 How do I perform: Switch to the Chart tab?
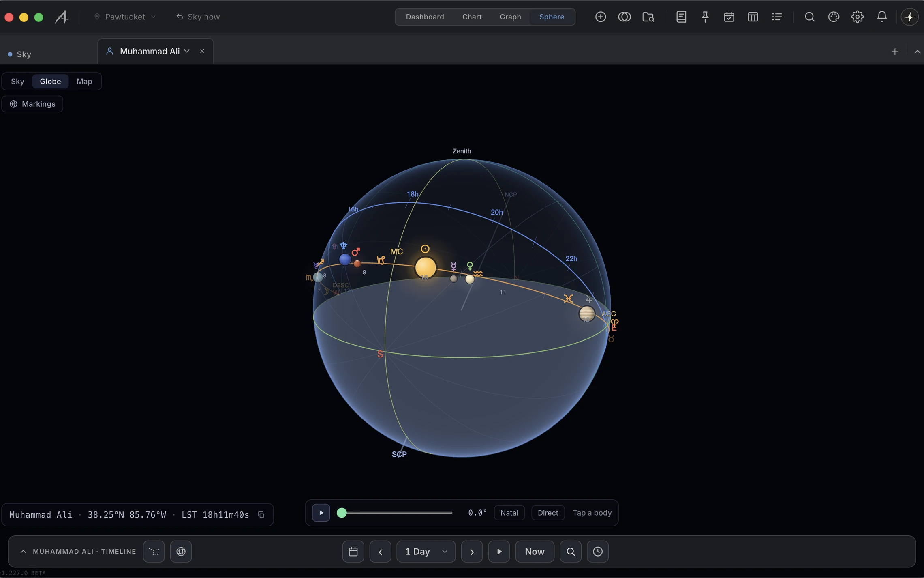472,17
